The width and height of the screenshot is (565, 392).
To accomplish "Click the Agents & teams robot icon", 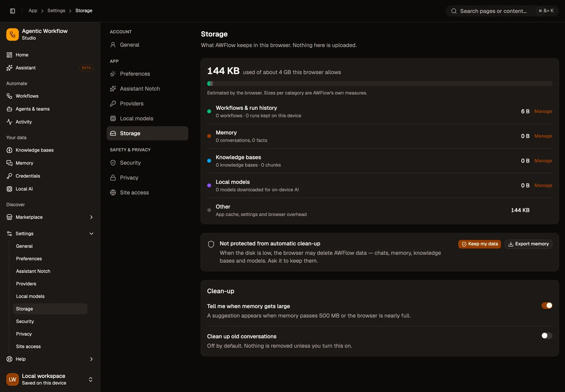I will click(9, 109).
